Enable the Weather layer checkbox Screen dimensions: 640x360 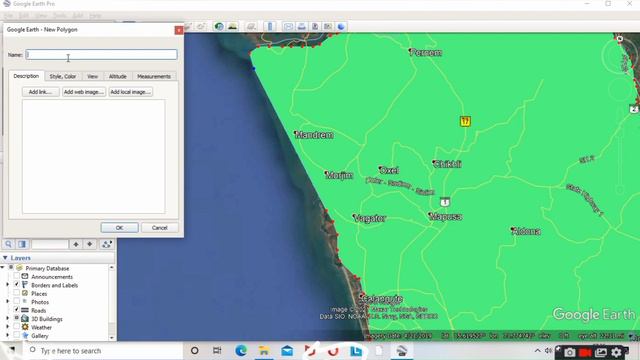(x=17, y=327)
